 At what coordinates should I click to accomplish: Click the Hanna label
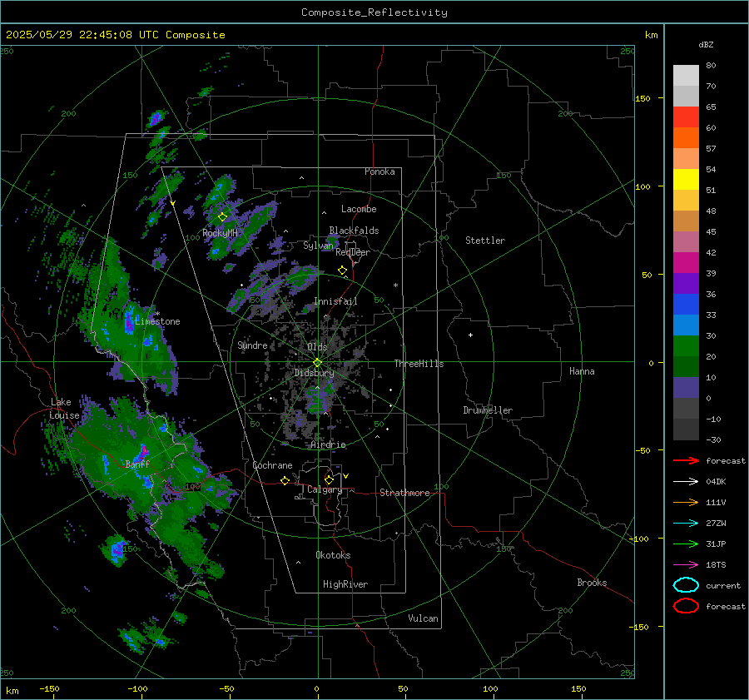click(582, 371)
